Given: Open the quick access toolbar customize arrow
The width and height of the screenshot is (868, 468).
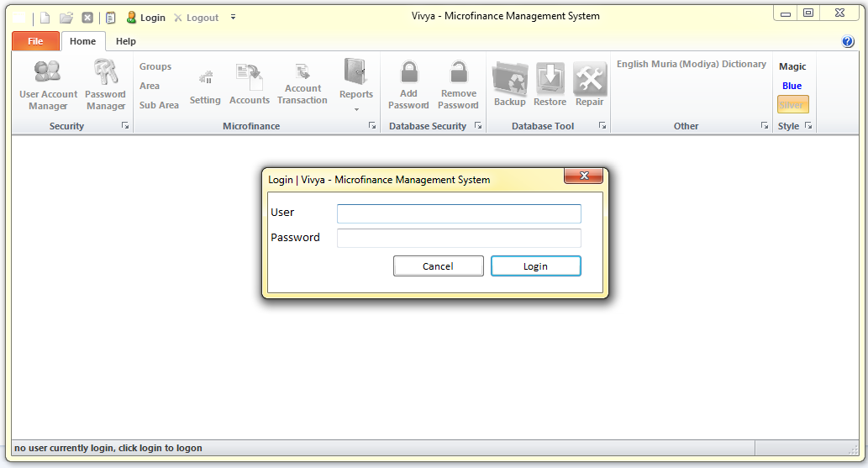Looking at the screenshot, I should point(233,18).
